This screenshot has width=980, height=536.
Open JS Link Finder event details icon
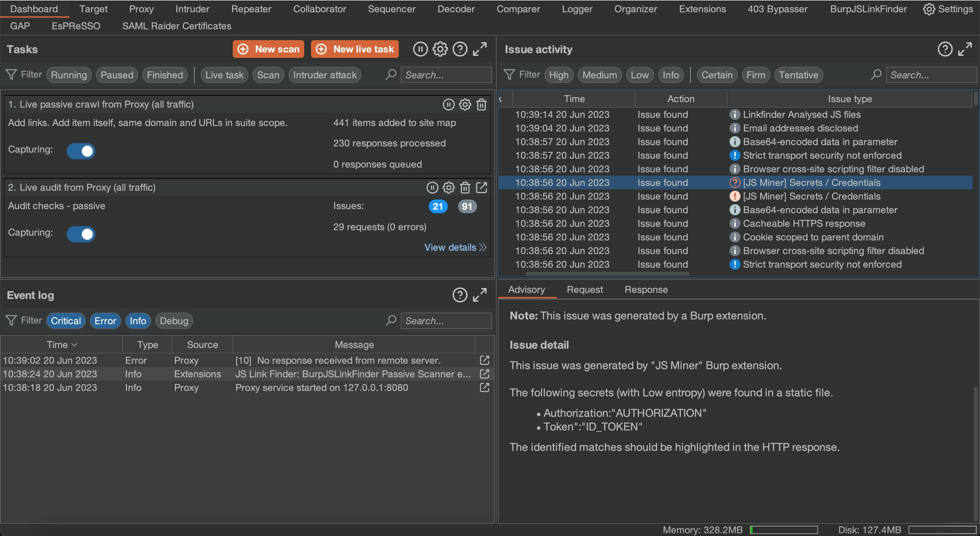(x=484, y=374)
